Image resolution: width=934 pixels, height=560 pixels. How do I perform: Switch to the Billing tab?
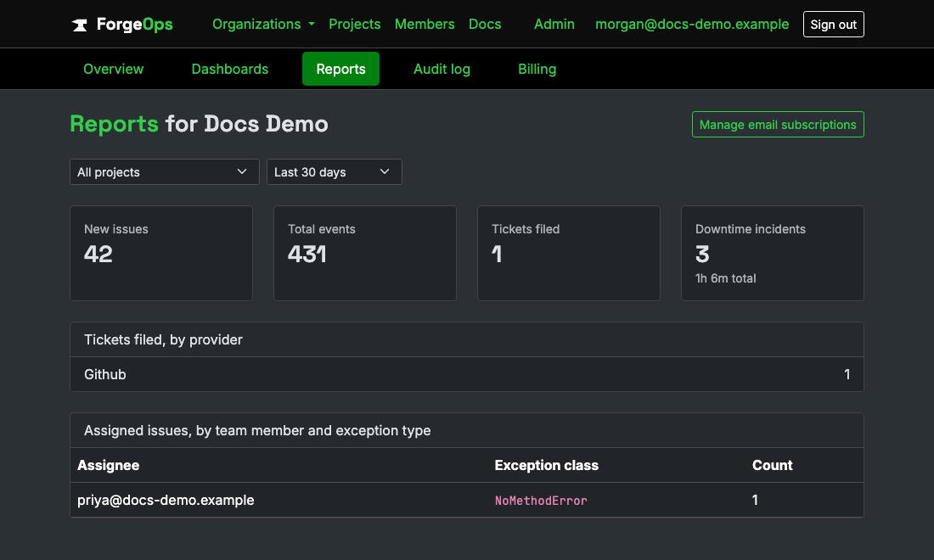537,69
